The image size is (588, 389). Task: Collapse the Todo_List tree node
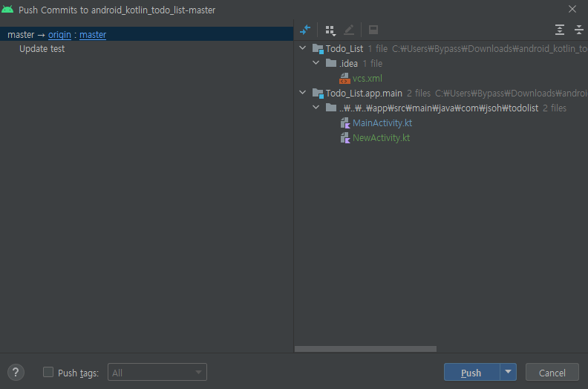(x=303, y=48)
